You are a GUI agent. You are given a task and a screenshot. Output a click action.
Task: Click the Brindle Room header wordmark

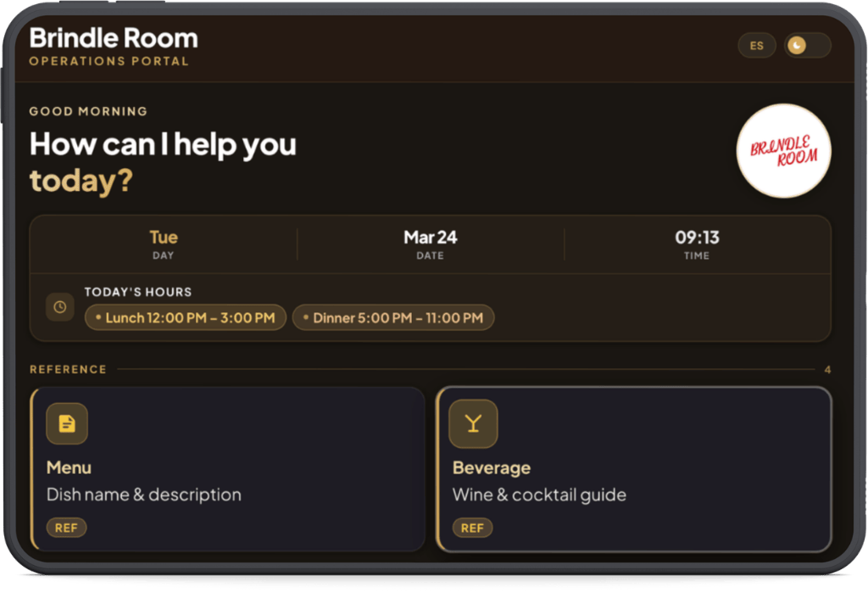pos(114,38)
